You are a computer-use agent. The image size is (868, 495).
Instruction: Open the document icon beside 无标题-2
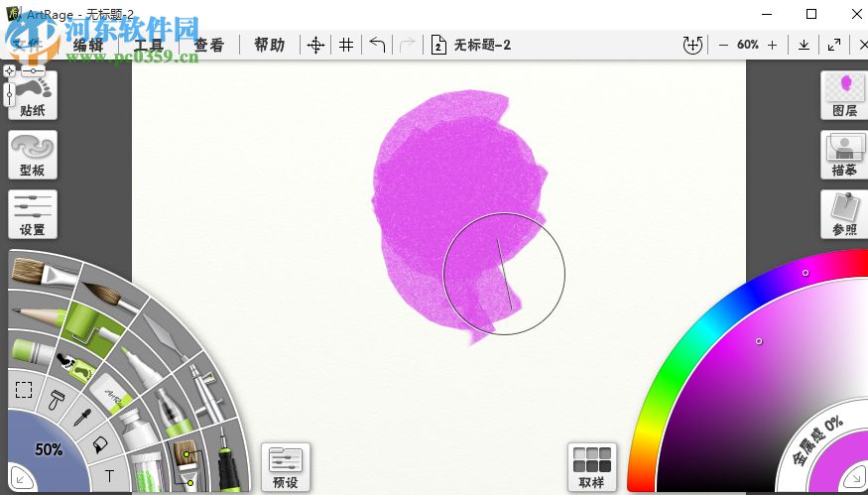pos(437,45)
